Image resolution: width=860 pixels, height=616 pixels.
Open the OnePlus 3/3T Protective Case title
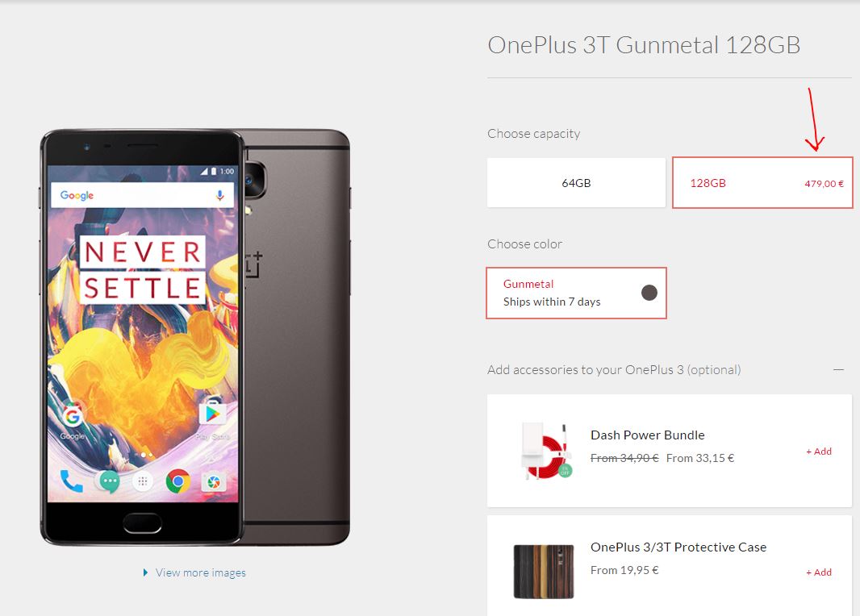pyautogui.click(x=678, y=547)
